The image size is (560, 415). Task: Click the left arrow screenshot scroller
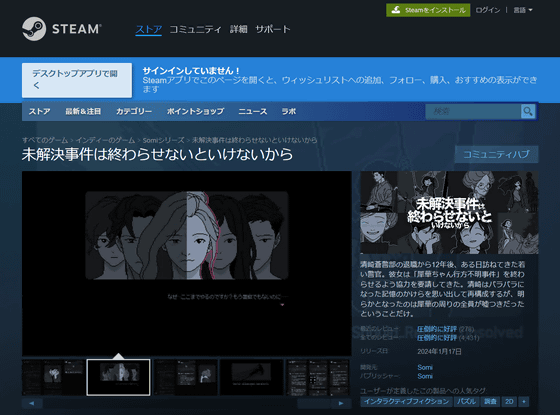tap(32, 403)
